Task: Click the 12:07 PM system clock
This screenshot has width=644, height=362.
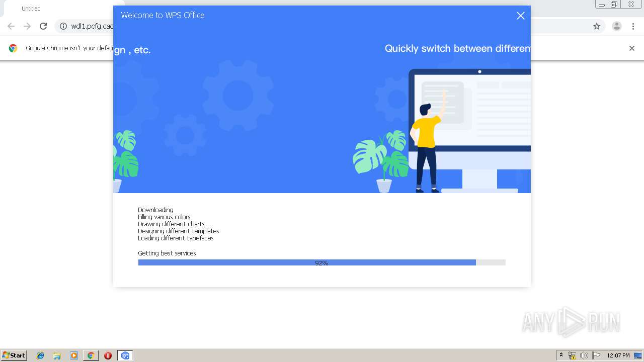Action: [x=618, y=355]
